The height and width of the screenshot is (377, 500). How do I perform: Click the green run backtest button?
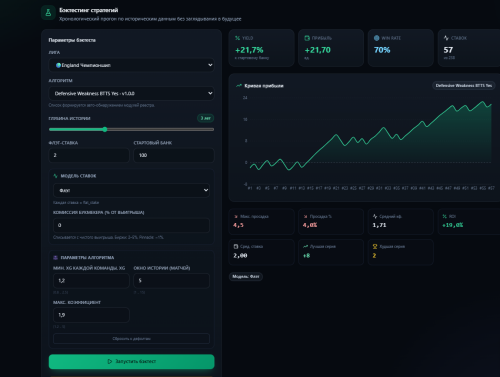tap(131, 361)
